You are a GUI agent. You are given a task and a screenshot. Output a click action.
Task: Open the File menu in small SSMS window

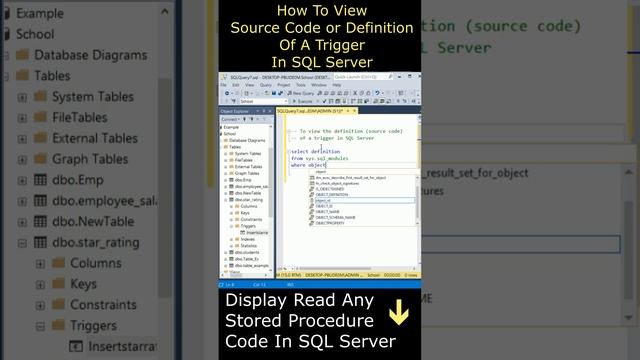(223, 85)
